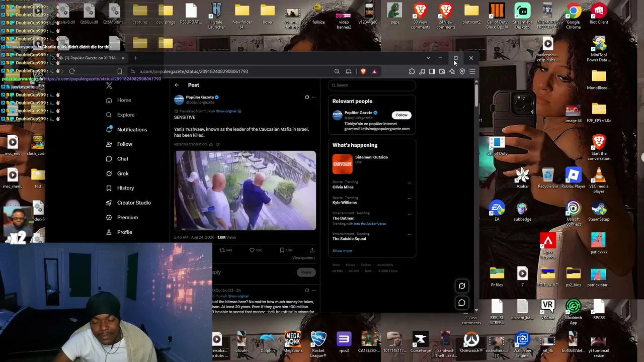Open the tab search dropdown chevron

pyautogui.click(x=428, y=58)
